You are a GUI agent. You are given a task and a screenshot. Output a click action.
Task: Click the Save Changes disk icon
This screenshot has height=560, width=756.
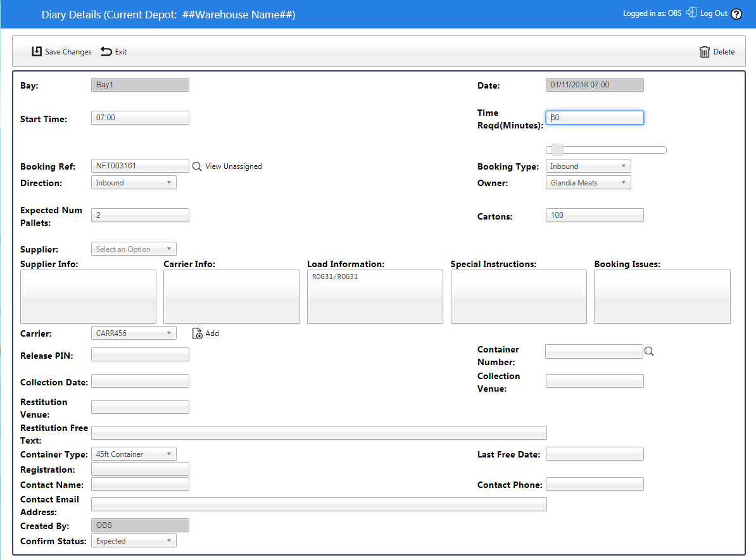click(x=37, y=51)
